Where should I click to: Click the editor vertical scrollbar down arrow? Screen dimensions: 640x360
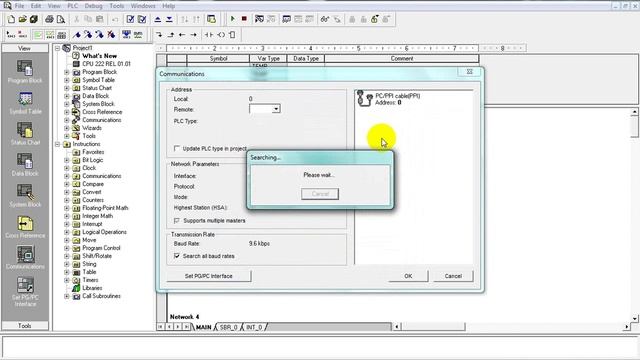(635, 318)
